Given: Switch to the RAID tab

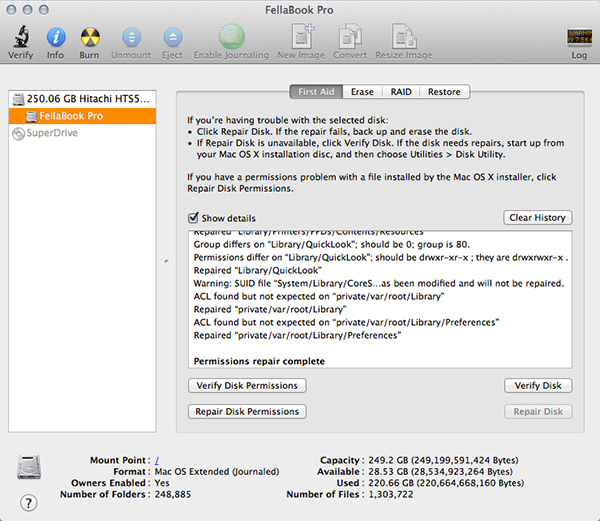Looking at the screenshot, I should 401,92.
